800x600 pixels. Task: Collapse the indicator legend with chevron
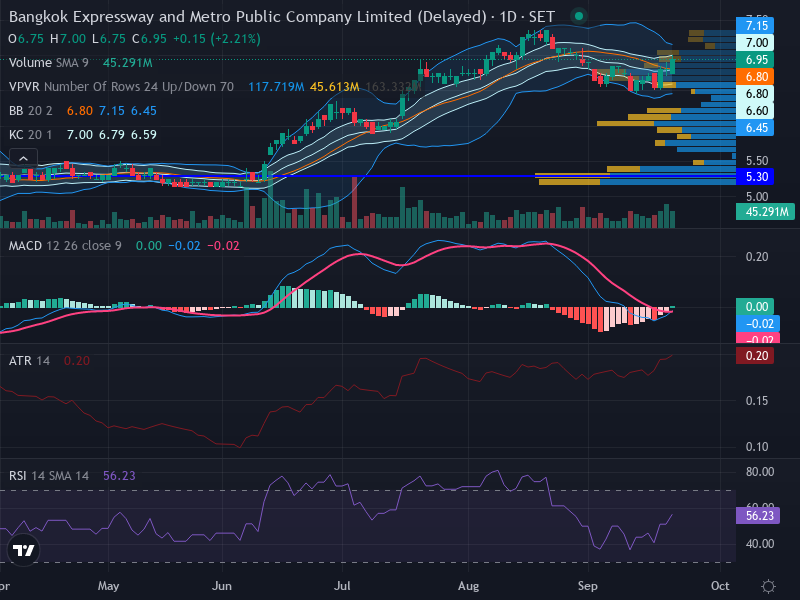(23, 159)
